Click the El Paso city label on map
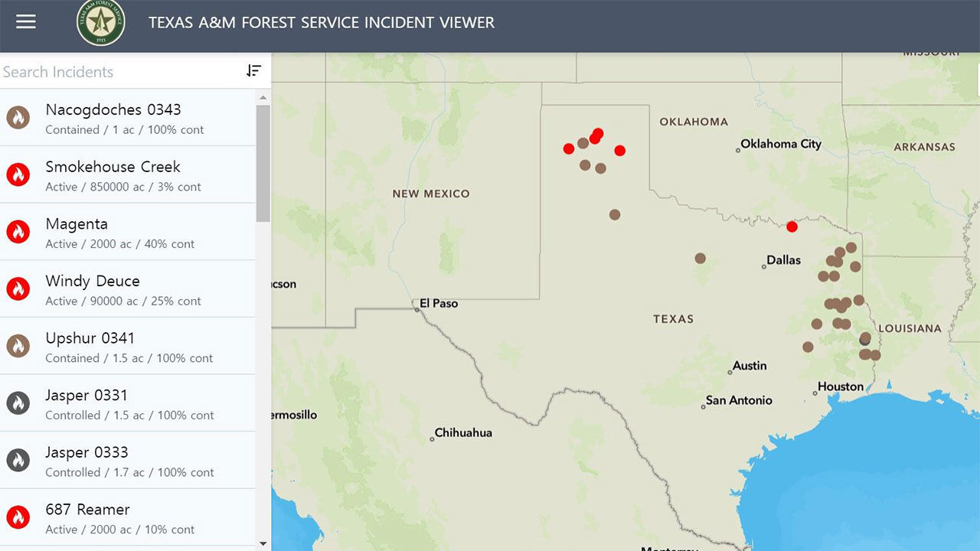This screenshot has height=551, width=980. 439,303
